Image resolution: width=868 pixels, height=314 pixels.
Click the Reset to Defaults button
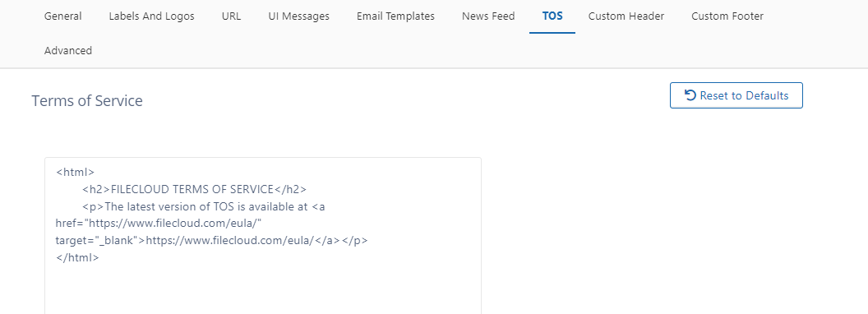736,95
